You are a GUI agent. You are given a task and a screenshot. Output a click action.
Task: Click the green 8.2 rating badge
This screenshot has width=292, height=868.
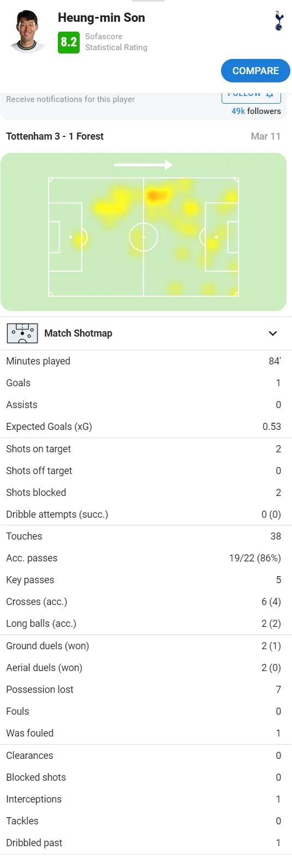[69, 42]
